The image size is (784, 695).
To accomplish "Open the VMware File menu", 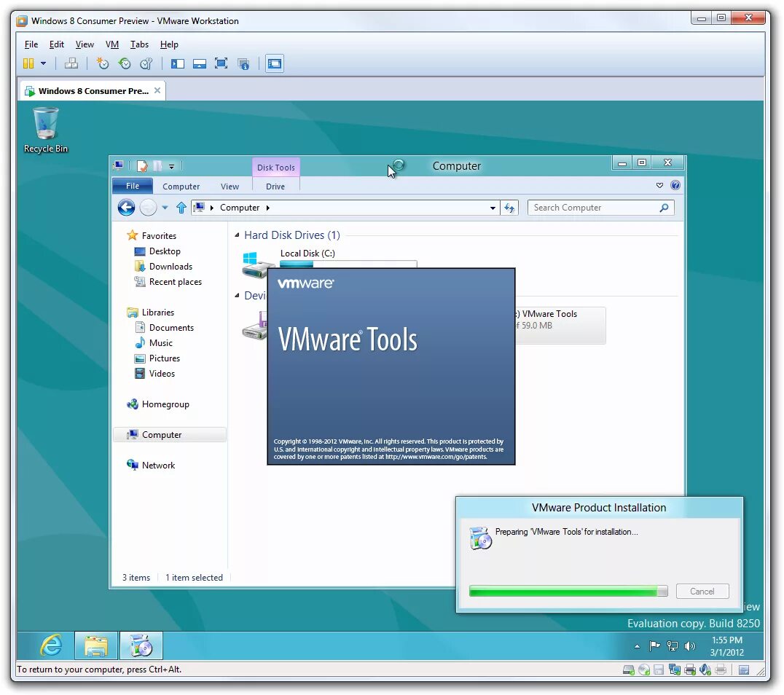I will [31, 44].
